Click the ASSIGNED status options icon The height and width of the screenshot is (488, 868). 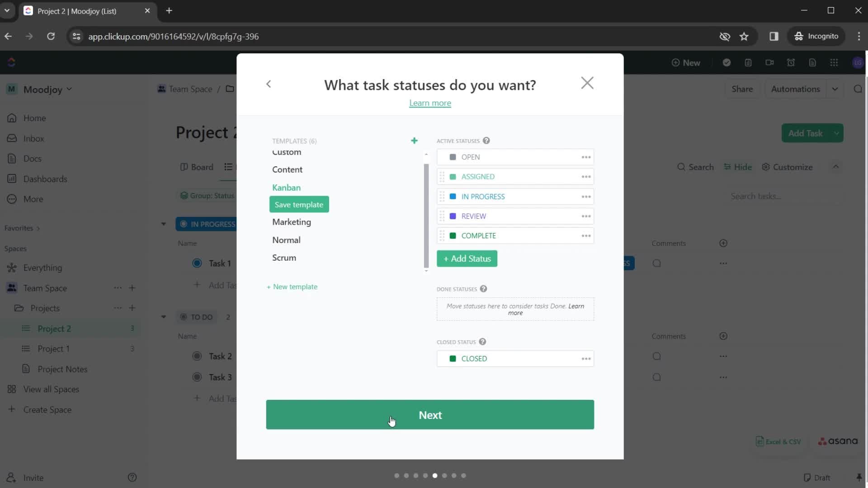587,176
